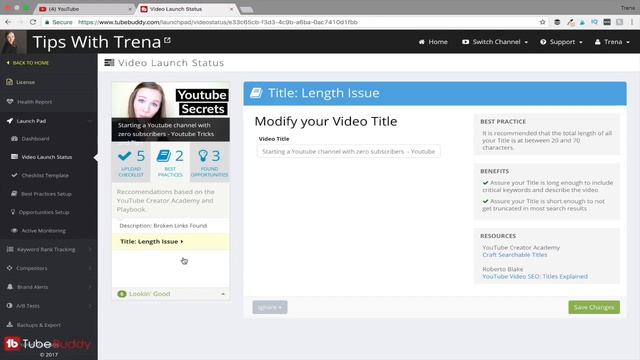
Task: Open the Found Opportunities tab showing 3
Action: point(209,162)
